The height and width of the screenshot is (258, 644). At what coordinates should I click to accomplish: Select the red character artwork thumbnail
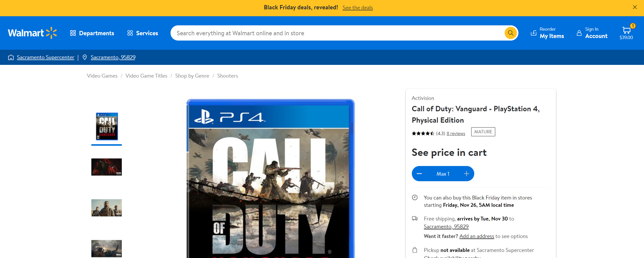coord(107,167)
